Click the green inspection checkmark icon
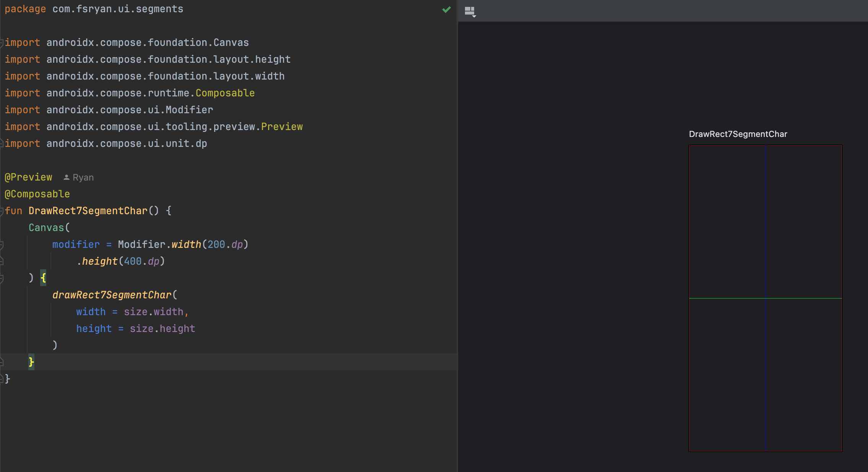This screenshot has height=472, width=868. [446, 10]
